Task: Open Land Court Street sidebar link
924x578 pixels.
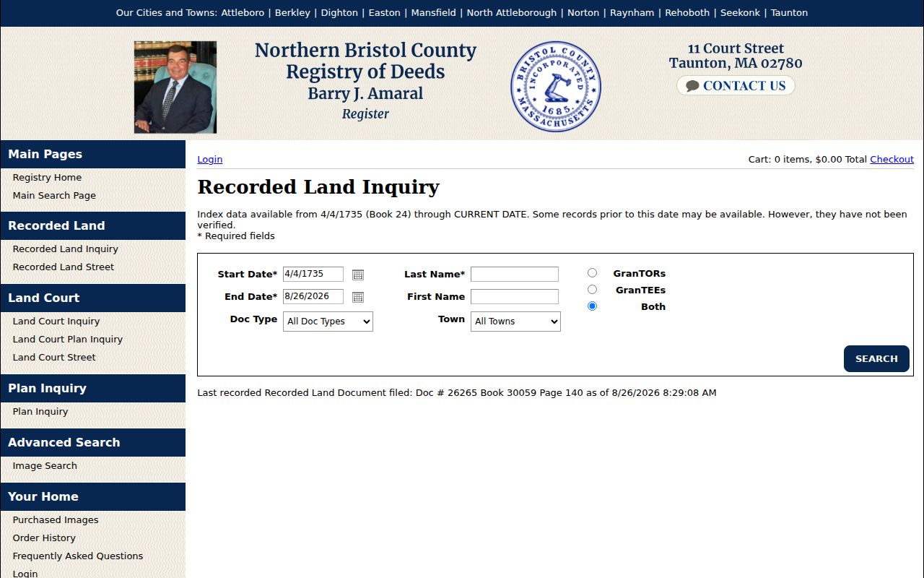Action: click(x=54, y=358)
